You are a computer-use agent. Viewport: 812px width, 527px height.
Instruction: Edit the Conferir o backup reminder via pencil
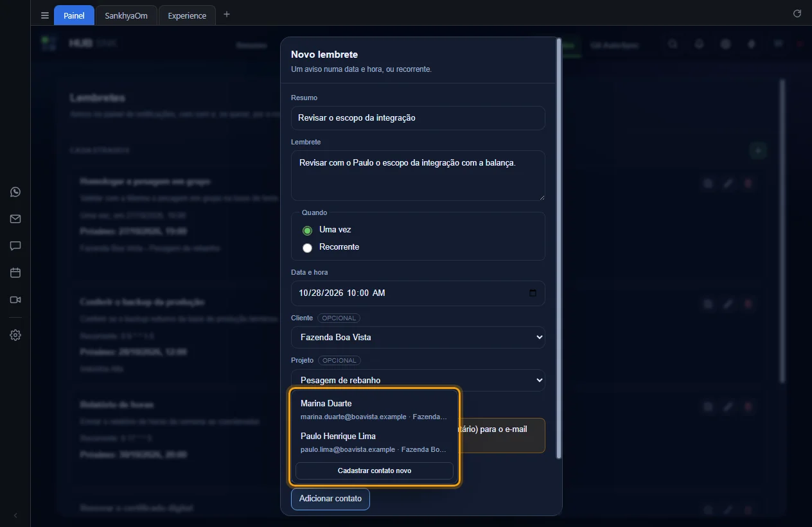[x=728, y=304]
